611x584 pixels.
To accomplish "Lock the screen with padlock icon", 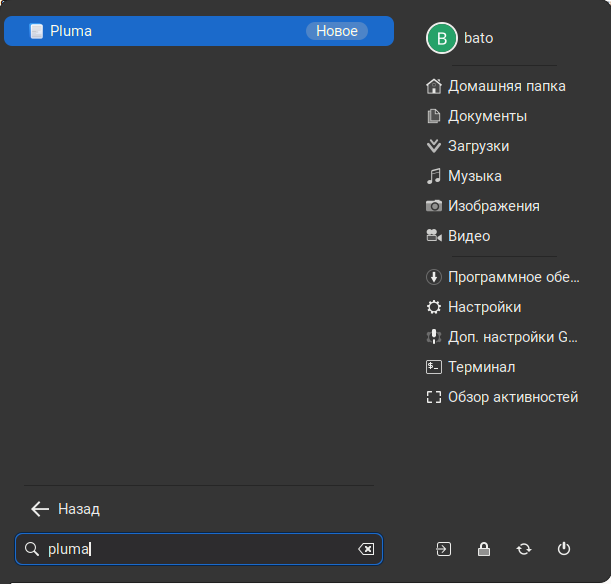I will [484, 548].
